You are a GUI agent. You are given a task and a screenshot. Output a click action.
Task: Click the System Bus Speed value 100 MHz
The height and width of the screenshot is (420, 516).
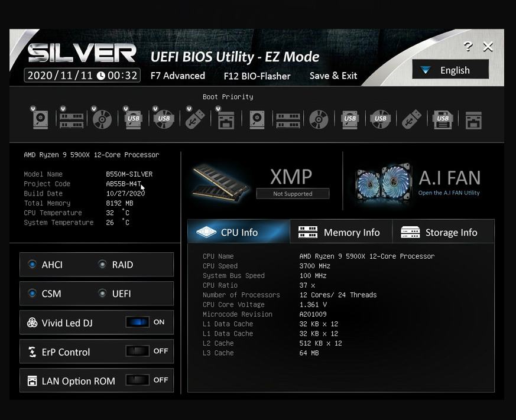[x=313, y=275]
